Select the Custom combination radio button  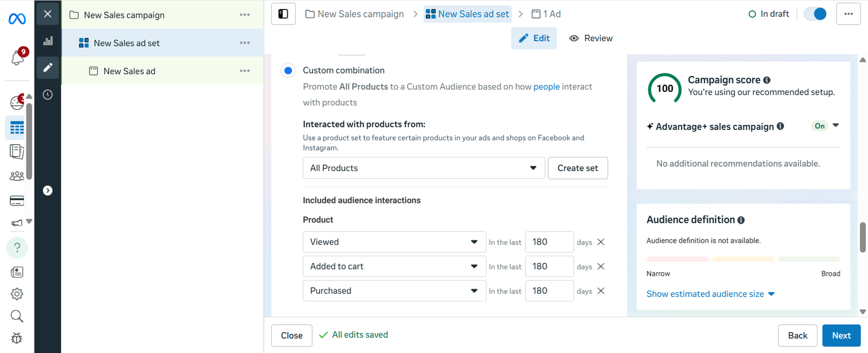point(288,71)
